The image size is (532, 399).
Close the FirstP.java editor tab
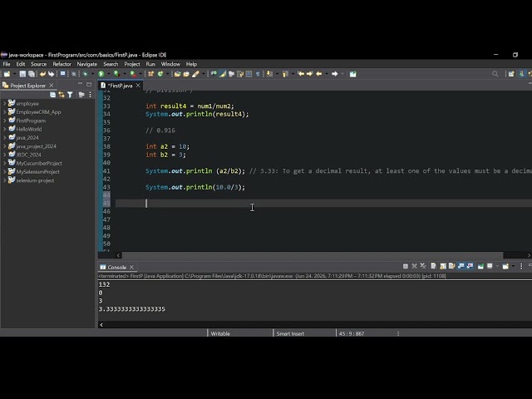tap(138, 86)
